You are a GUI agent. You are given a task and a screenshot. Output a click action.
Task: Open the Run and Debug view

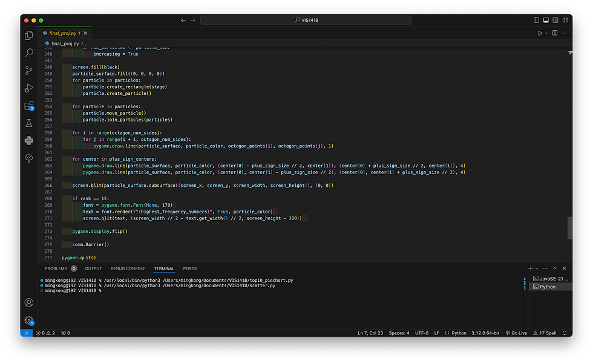[x=28, y=88]
